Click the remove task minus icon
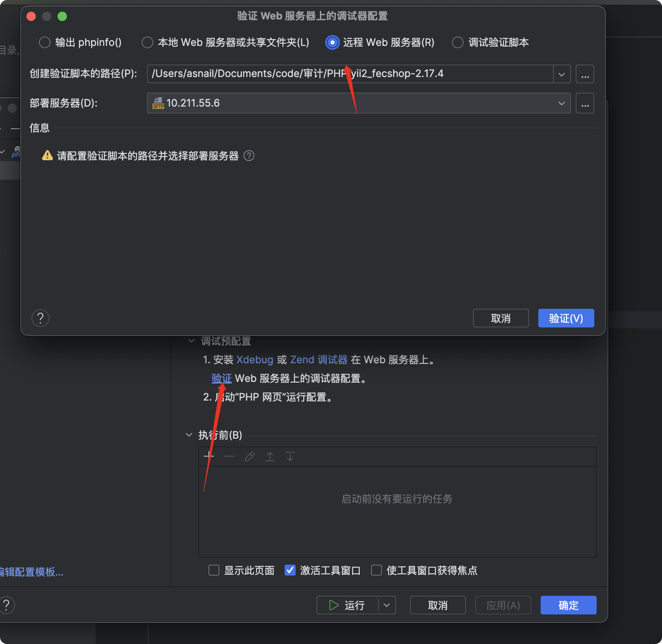The height and width of the screenshot is (644, 662). point(229,456)
